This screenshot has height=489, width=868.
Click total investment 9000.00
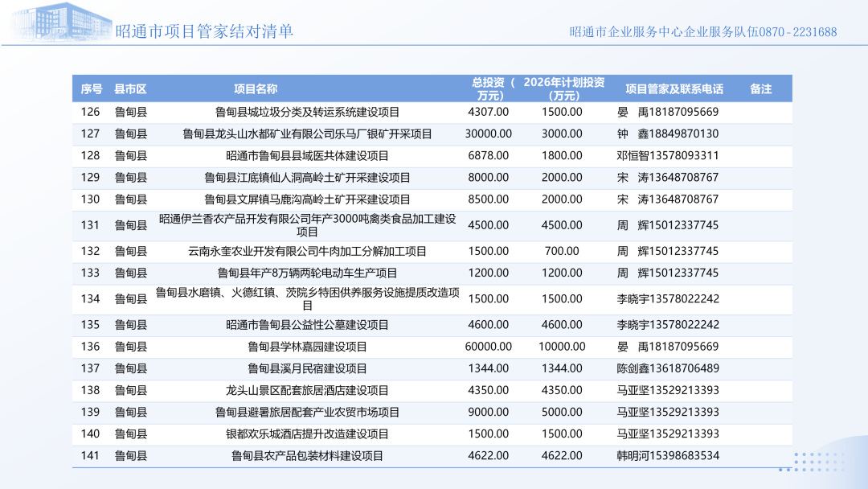pos(489,412)
